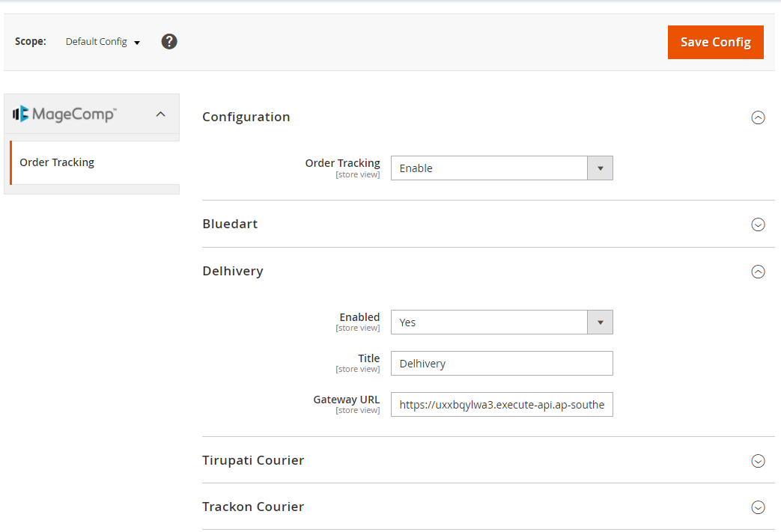
Task: Expand the Trackon Courier section
Action: (x=758, y=507)
